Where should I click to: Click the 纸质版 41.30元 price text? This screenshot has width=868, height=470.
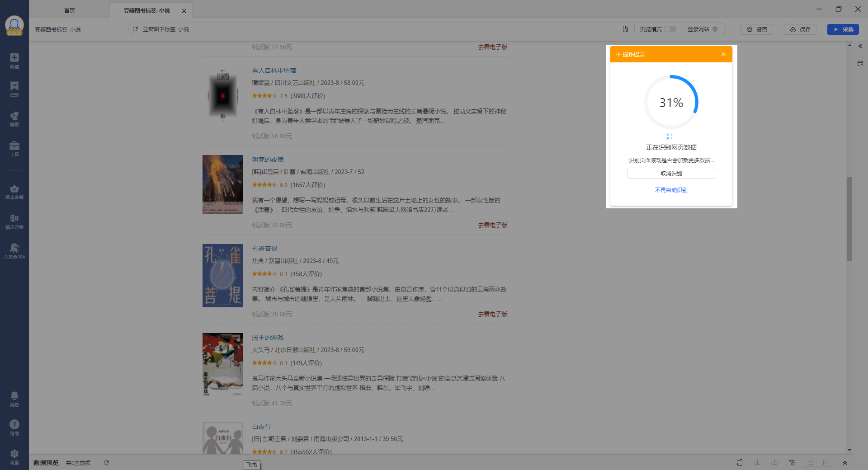272,403
